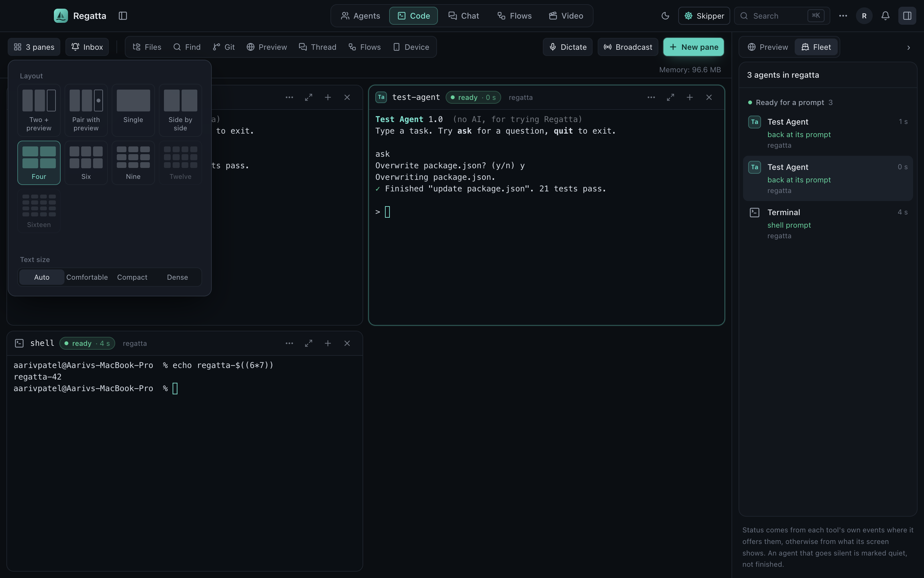Click the test-agent ready status pill
The width and height of the screenshot is (924, 578).
(x=473, y=98)
